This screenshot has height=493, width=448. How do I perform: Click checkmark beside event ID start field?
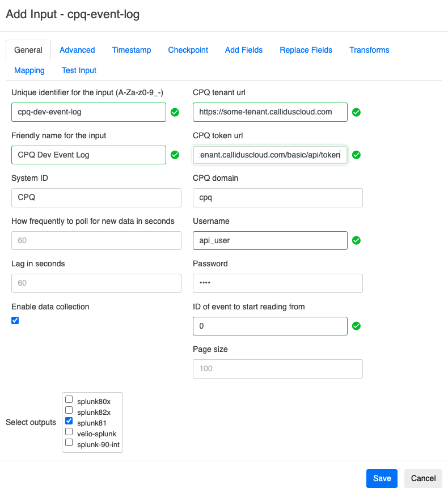pos(356,326)
